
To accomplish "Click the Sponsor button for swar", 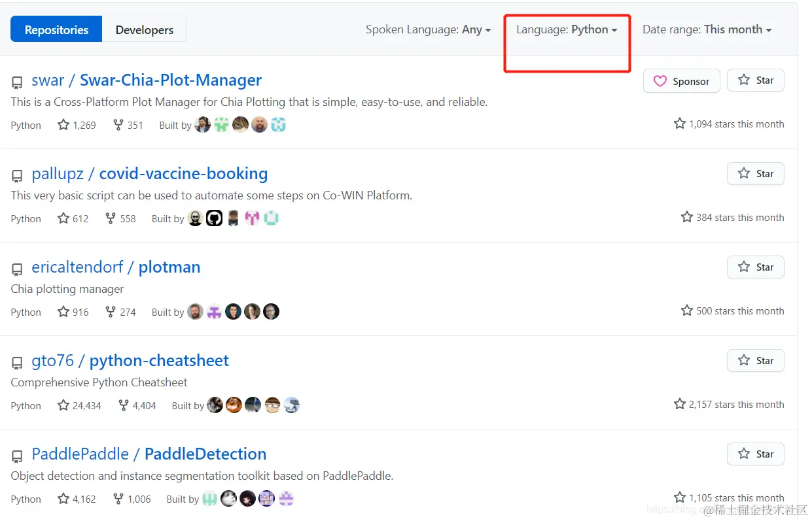I will [x=682, y=81].
